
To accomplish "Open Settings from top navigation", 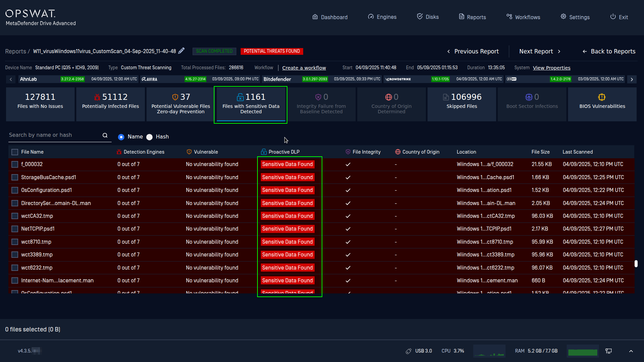I will pos(575,17).
